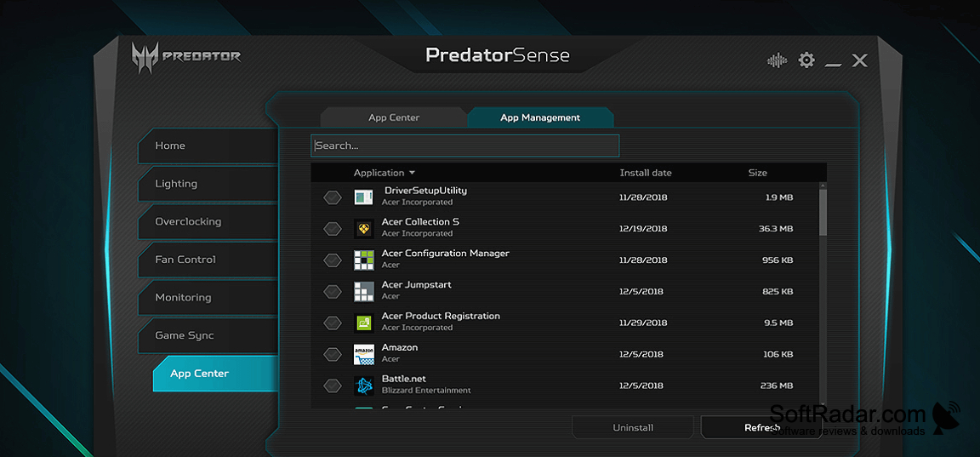The width and height of the screenshot is (980, 457).
Task: Click the Amazon app icon
Action: [x=364, y=355]
